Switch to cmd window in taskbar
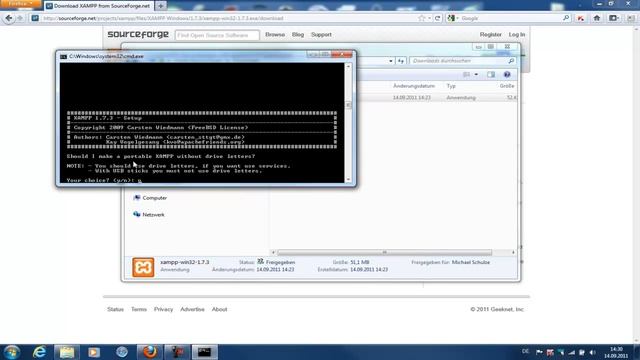This screenshot has height=360, width=640. coord(204,352)
